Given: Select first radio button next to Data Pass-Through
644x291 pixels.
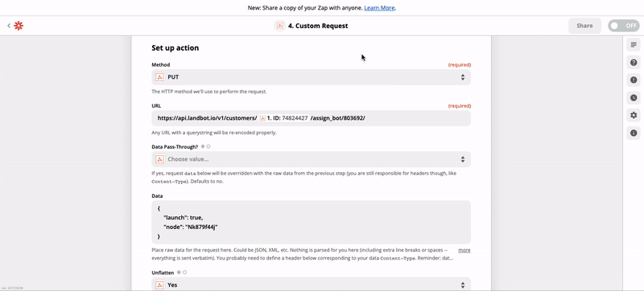Looking at the screenshot, I should (x=203, y=146).
